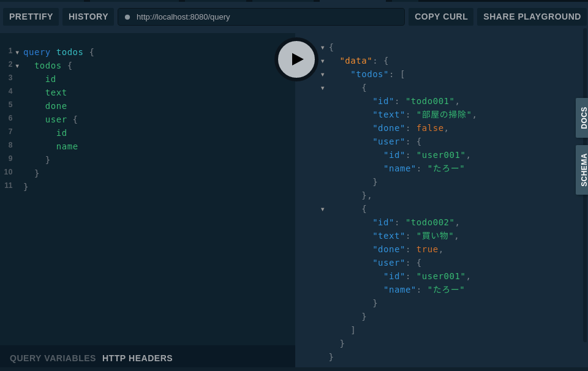
Task: Click SHARE PLAYGROUND
Action: point(532,17)
